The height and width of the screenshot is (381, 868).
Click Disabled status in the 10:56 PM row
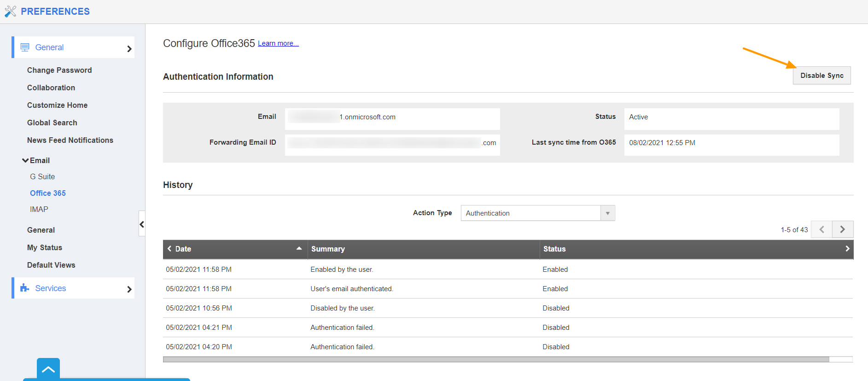(x=556, y=308)
